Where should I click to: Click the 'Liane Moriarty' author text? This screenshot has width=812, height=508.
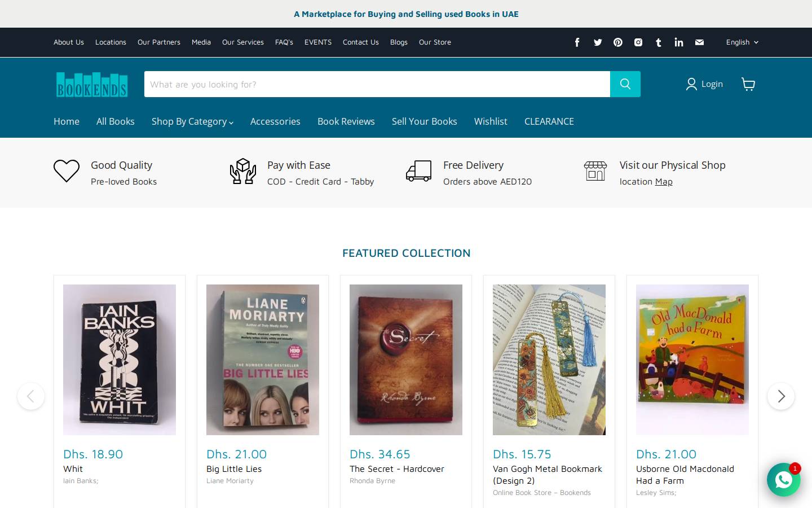[230, 481]
